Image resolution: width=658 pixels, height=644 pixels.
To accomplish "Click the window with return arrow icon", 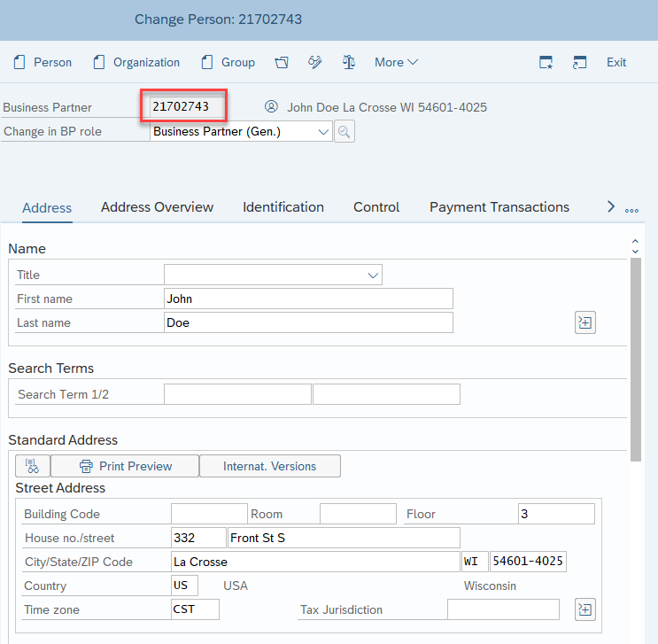I will (x=579, y=62).
